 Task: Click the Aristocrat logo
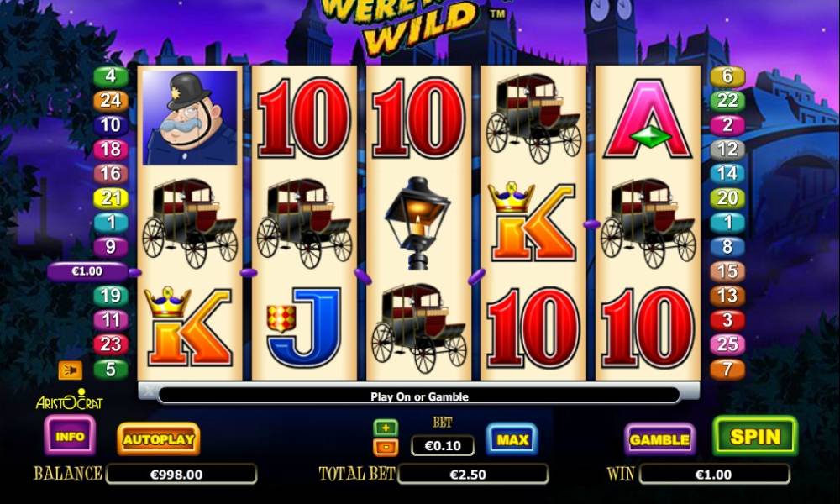(x=70, y=400)
